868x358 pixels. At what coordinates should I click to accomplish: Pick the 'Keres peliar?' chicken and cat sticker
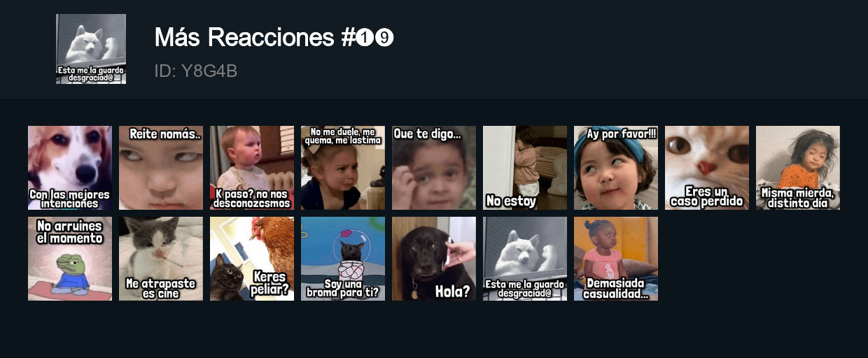click(252, 259)
